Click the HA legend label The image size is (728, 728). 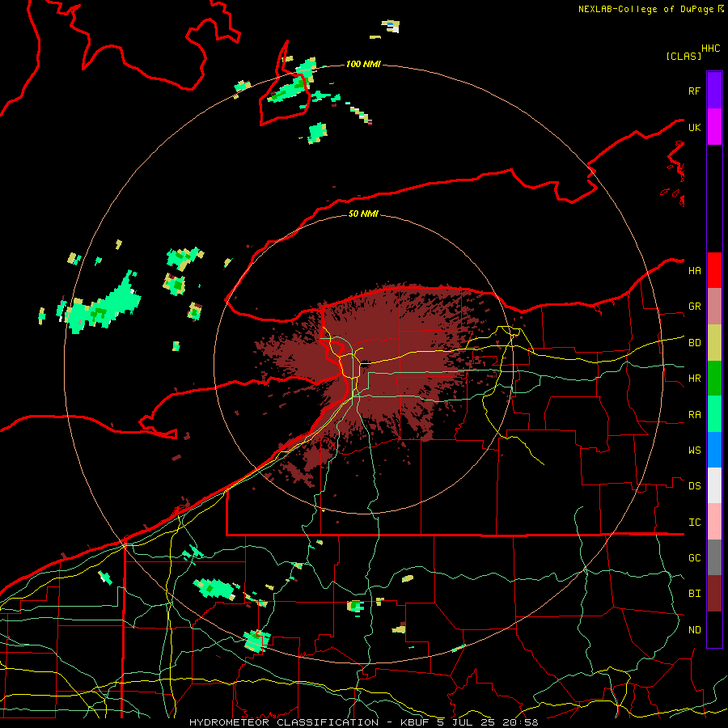click(x=694, y=271)
